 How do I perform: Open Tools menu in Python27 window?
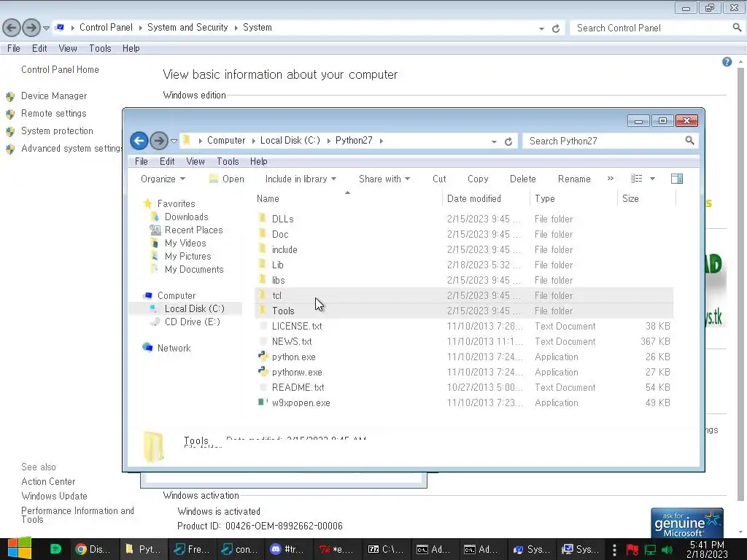pos(228,161)
